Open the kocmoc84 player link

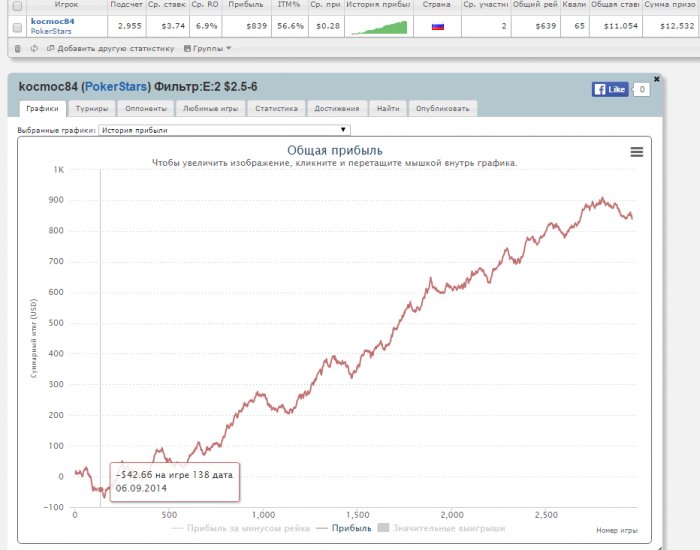coord(53,21)
